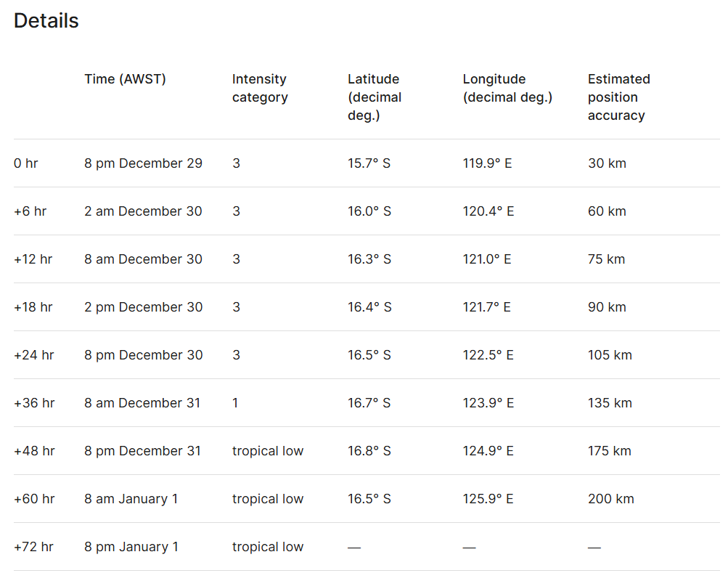Click the Time (AWST) column header
The width and height of the screenshot is (728, 581).
(125, 79)
